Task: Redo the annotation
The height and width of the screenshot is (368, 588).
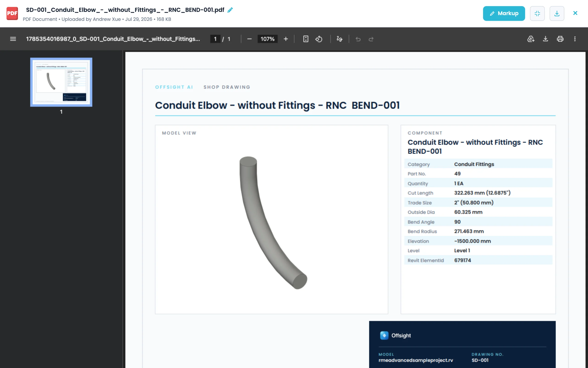Action: 371,39
